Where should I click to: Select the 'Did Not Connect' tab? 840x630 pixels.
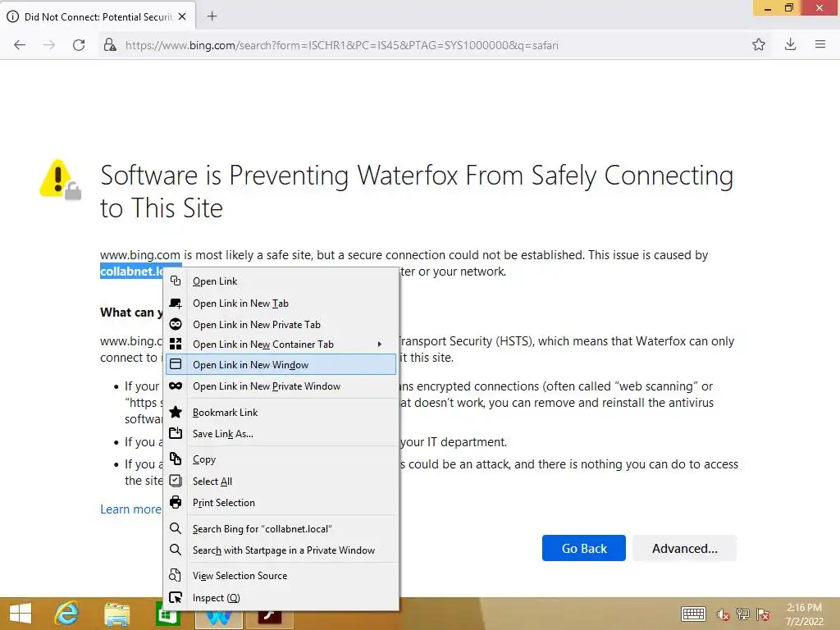[x=98, y=16]
